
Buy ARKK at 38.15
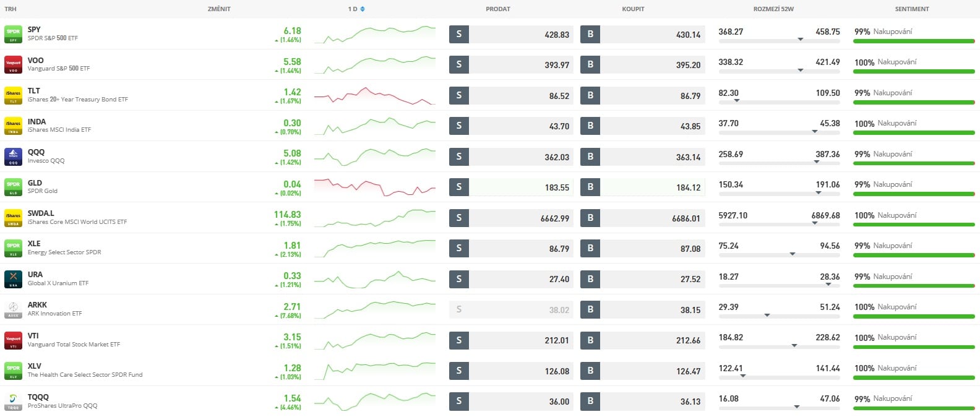tap(642, 309)
